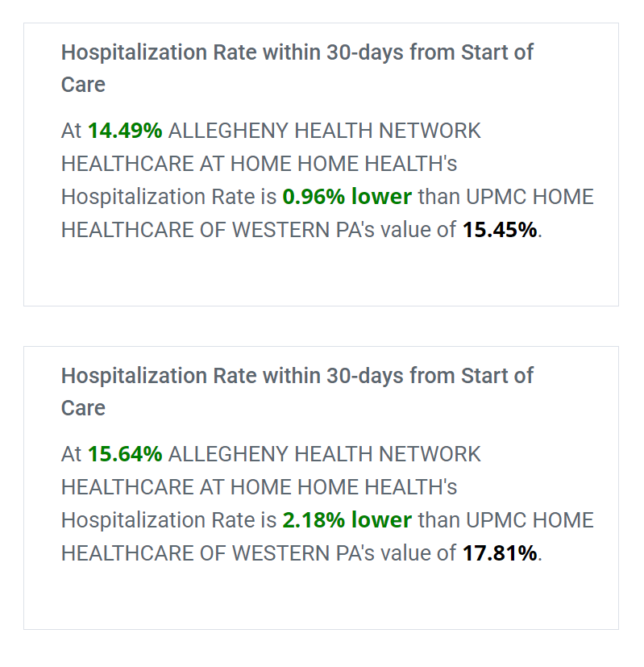
Task: Select the green 15.64% value
Action: [125, 453]
